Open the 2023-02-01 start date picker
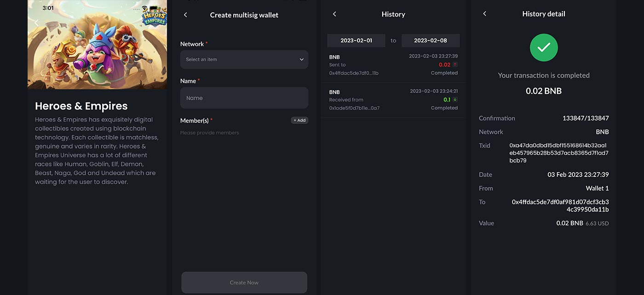 tap(356, 40)
